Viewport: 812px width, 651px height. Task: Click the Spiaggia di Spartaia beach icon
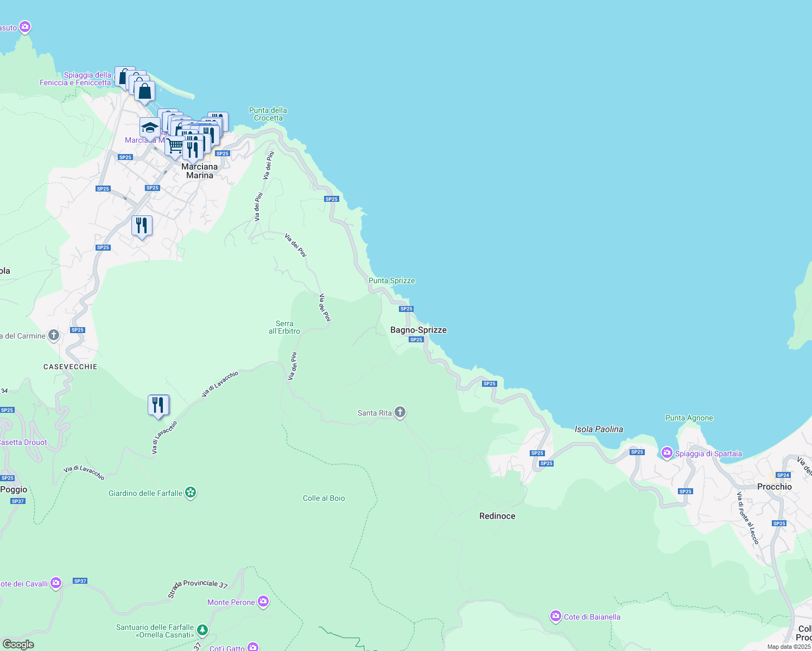[x=667, y=453]
